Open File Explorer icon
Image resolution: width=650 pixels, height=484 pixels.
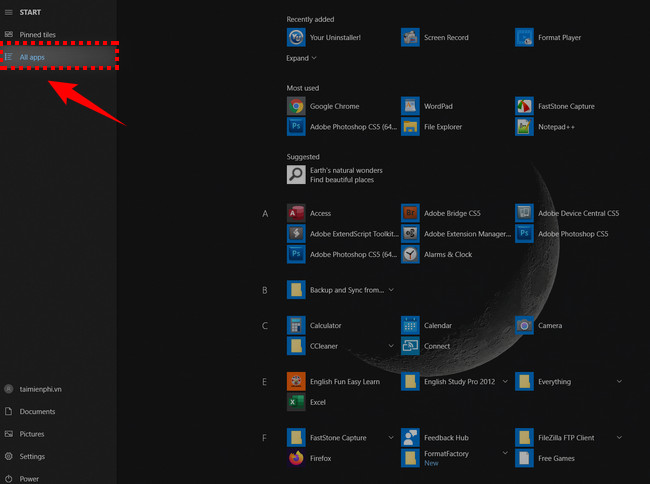point(410,127)
